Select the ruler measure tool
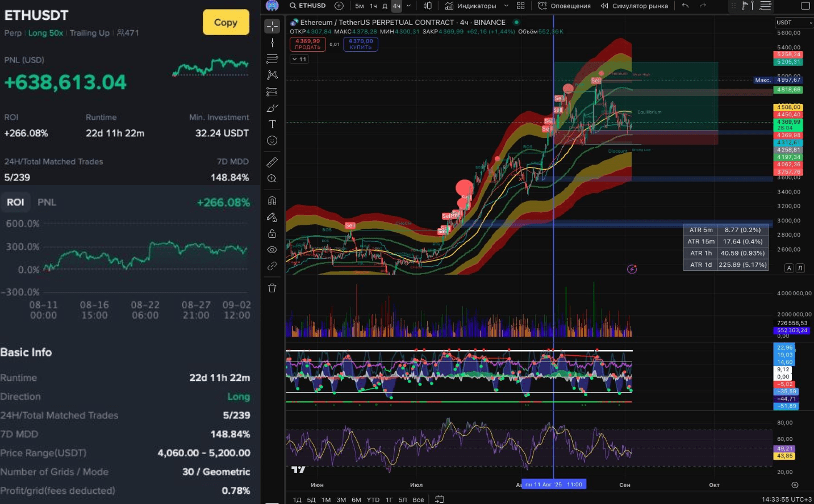This screenshot has height=504, width=814. click(x=272, y=162)
